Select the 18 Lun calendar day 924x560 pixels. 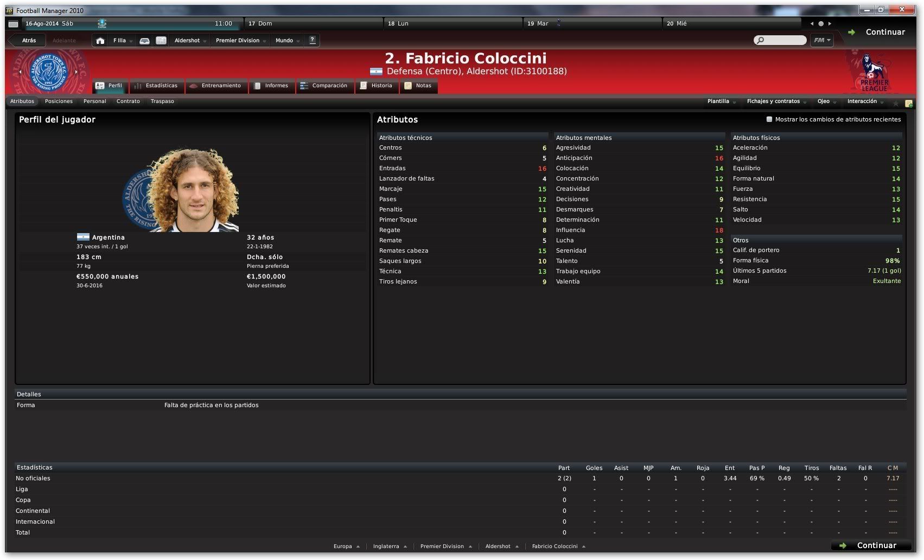pos(453,24)
